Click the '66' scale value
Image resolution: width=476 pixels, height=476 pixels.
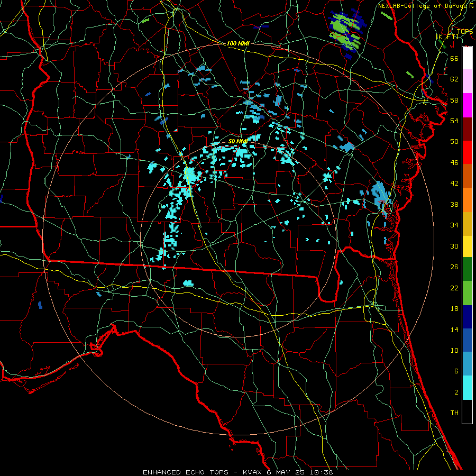tap(454, 58)
